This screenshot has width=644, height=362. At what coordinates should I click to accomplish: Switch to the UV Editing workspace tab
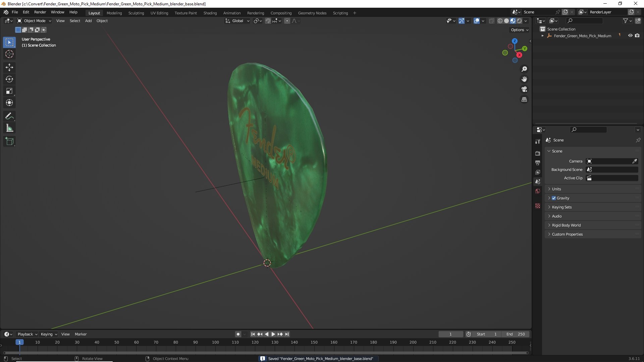pyautogui.click(x=159, y=13)
